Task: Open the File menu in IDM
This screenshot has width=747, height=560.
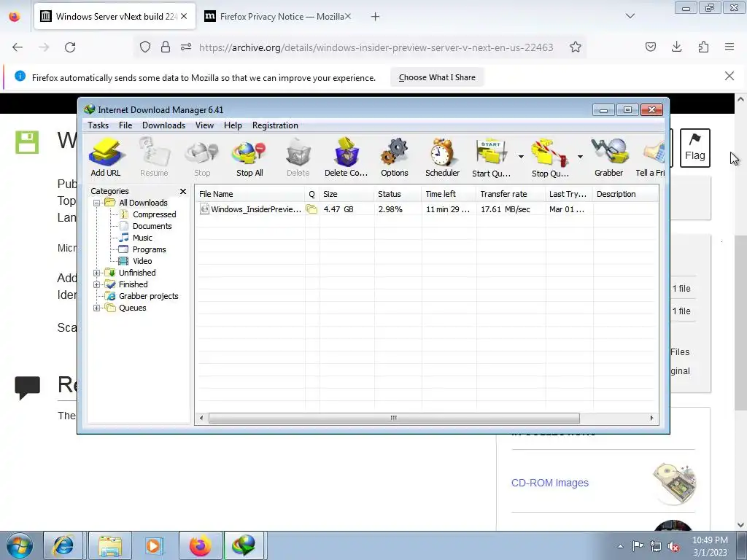Action: coord(125,125)
